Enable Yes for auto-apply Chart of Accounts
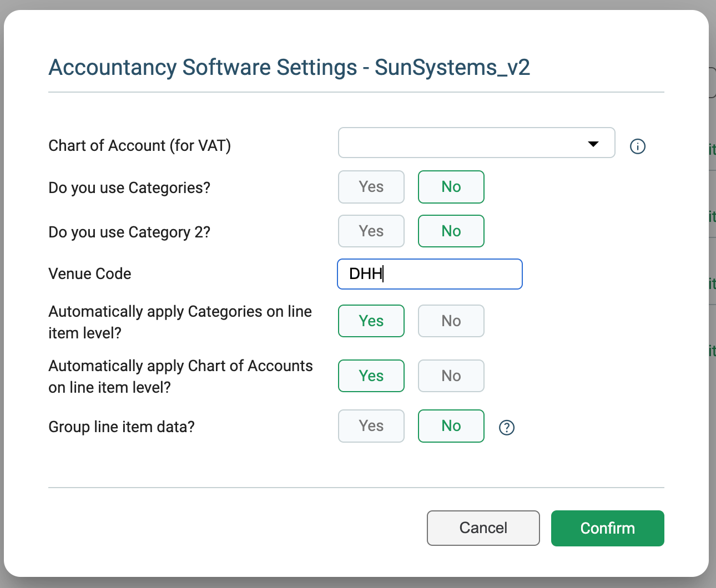The height and width of the screenshot is (588, 716). [x=371, y=376]
